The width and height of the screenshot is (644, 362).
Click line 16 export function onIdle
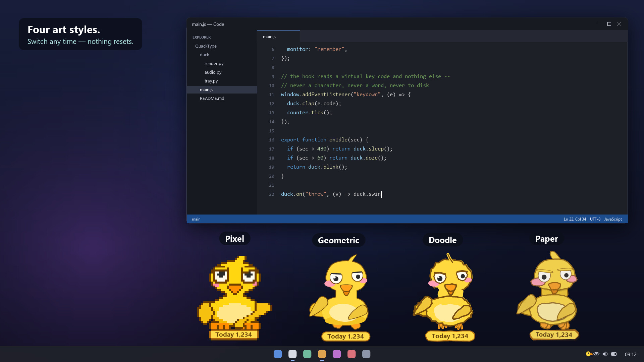pyautogui.click(x=325, y=140)
